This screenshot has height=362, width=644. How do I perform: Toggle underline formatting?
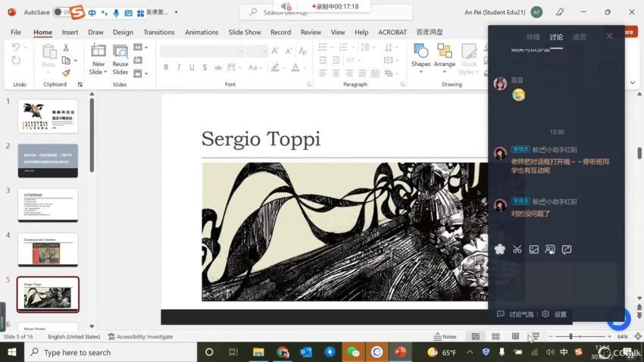point(192,67)
